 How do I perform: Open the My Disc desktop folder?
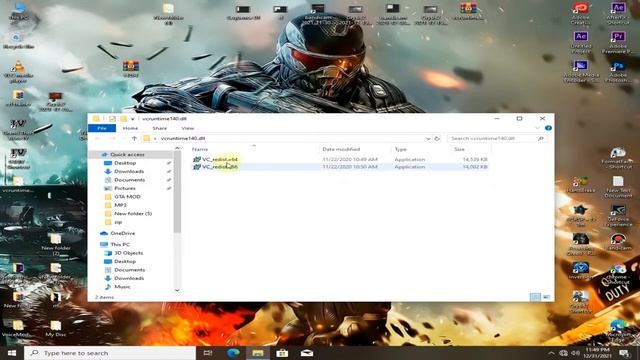tap(56, 329)
